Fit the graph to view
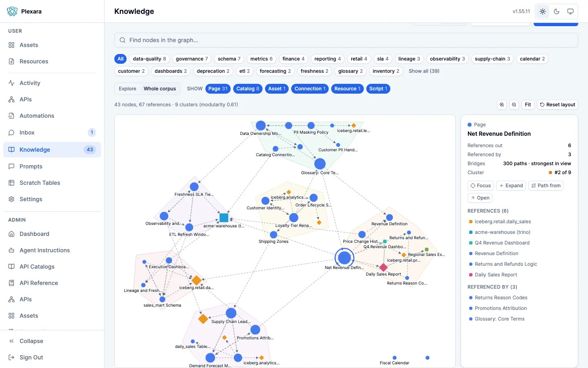 click(528, 105)
